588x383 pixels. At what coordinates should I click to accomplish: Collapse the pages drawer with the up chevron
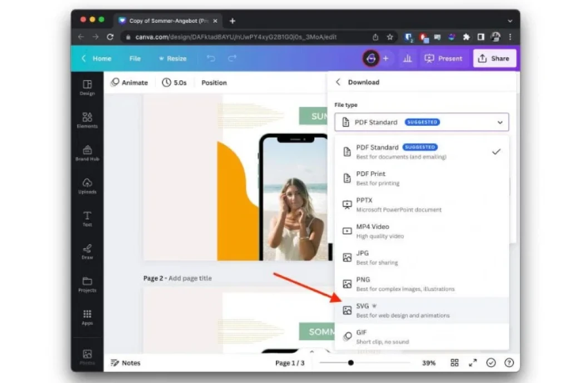312,351
